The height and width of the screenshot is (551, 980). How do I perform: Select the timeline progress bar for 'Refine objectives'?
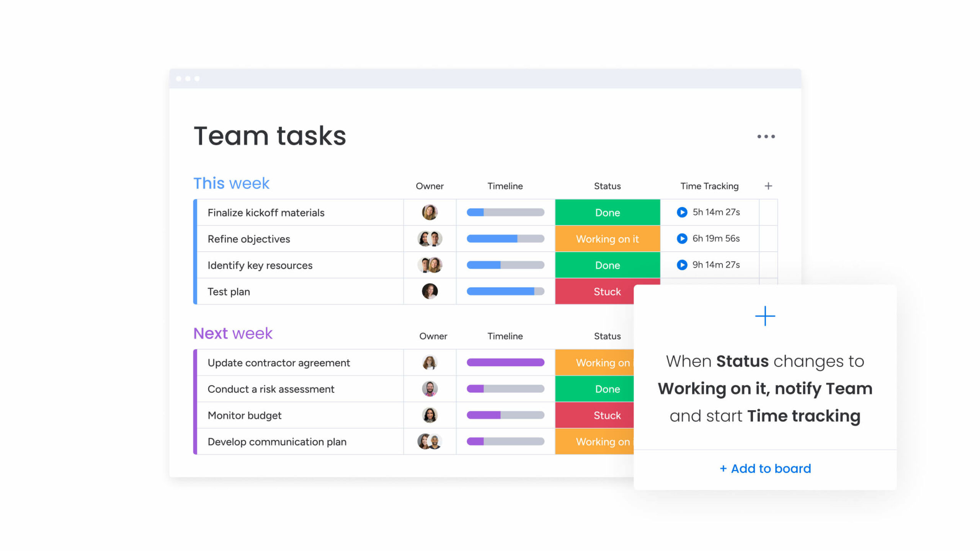point(505,239)
